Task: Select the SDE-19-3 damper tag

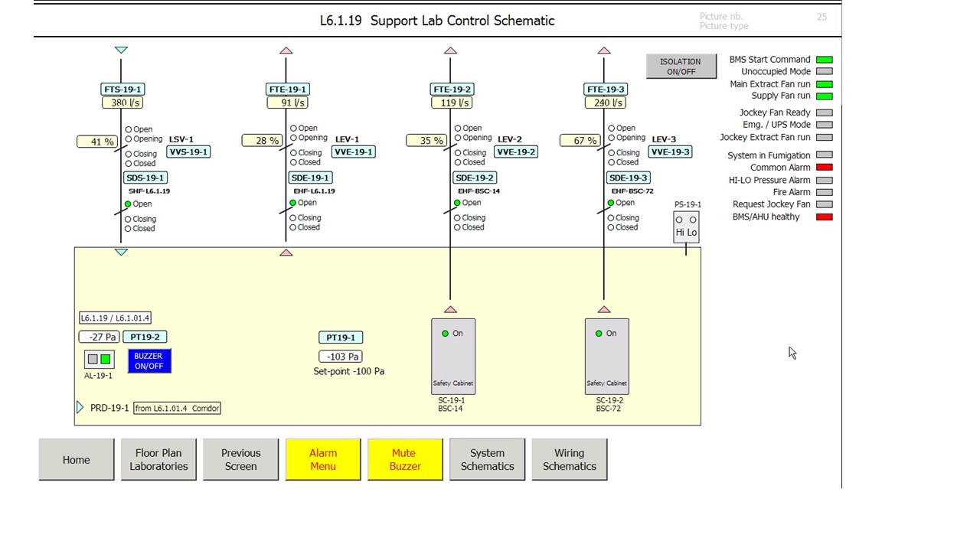Action: tap(629, 178)
